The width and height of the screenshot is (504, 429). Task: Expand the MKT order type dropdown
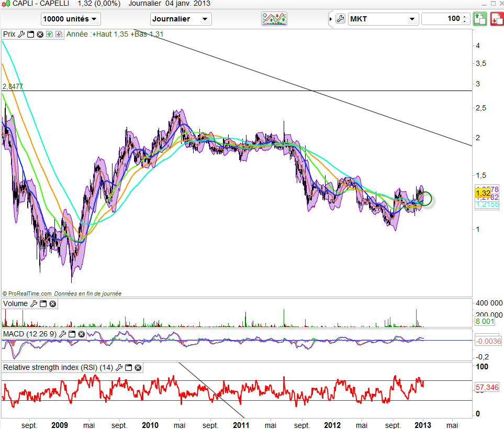[383, 19]
